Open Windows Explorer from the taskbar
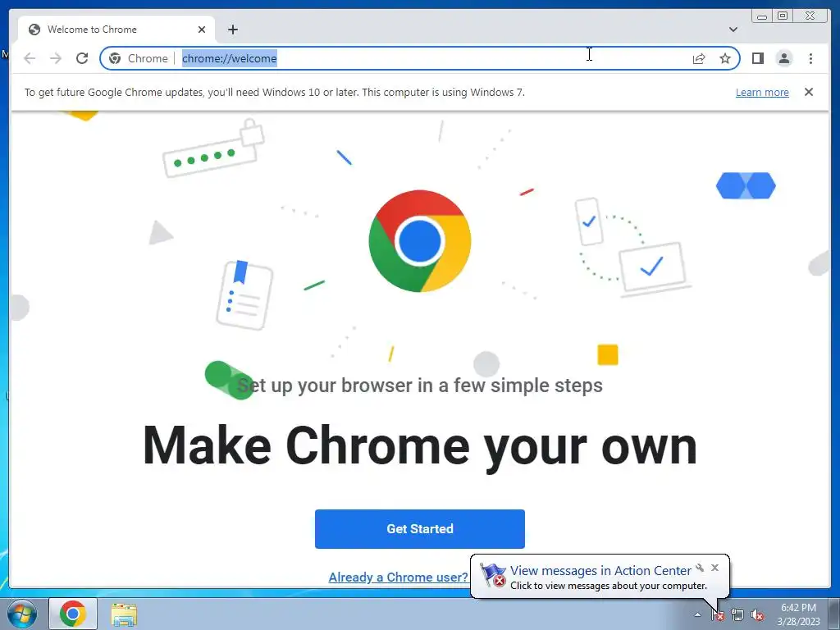840x630 pixels. coord(124,614)
